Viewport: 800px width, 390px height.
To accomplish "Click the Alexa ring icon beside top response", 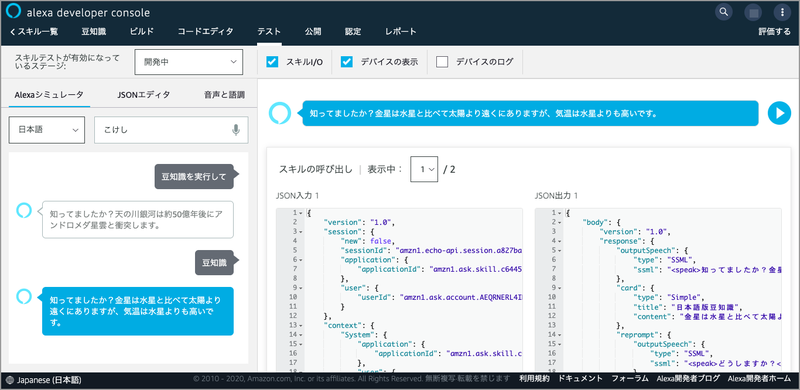I will (x=280, y=113).
